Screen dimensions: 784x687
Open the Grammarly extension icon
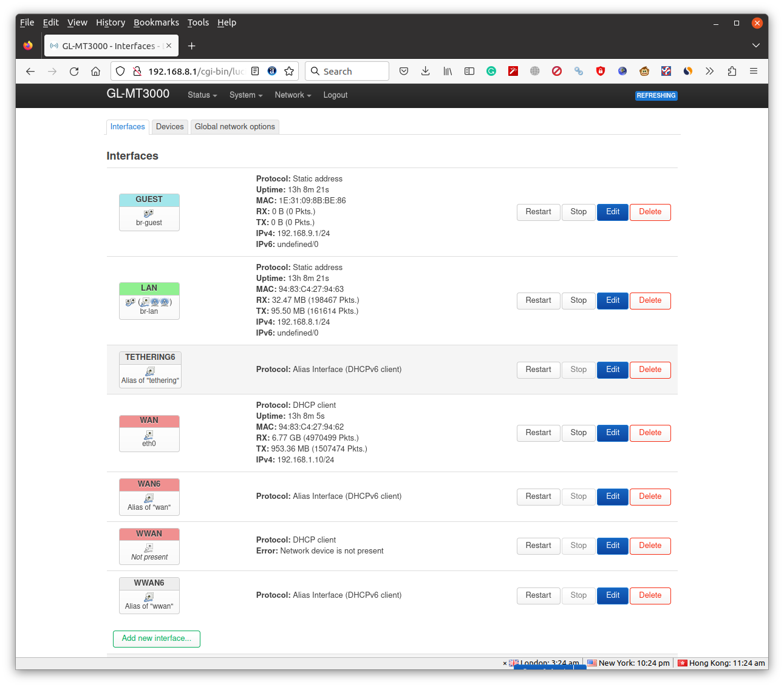[491, 71]
